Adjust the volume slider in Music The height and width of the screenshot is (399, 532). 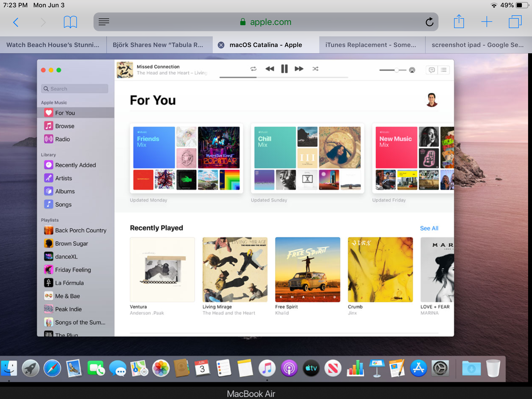tap(396, 70)
